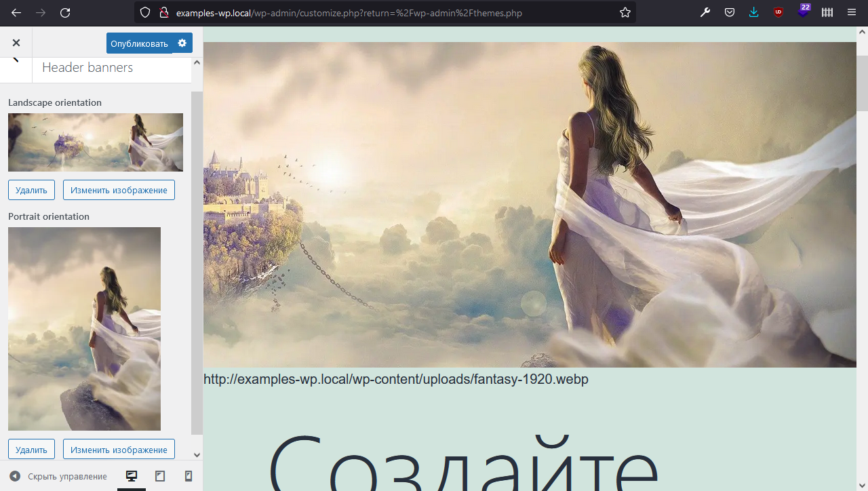
Task: Click the large header banner image in preview
Action: pyautogui.click(x=530, y=205)
